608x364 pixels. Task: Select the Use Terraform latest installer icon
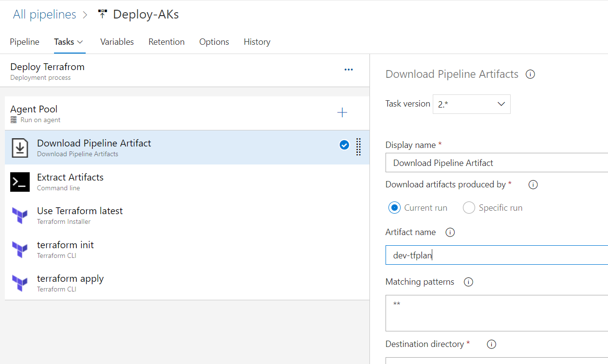click(x=19, y=216)
